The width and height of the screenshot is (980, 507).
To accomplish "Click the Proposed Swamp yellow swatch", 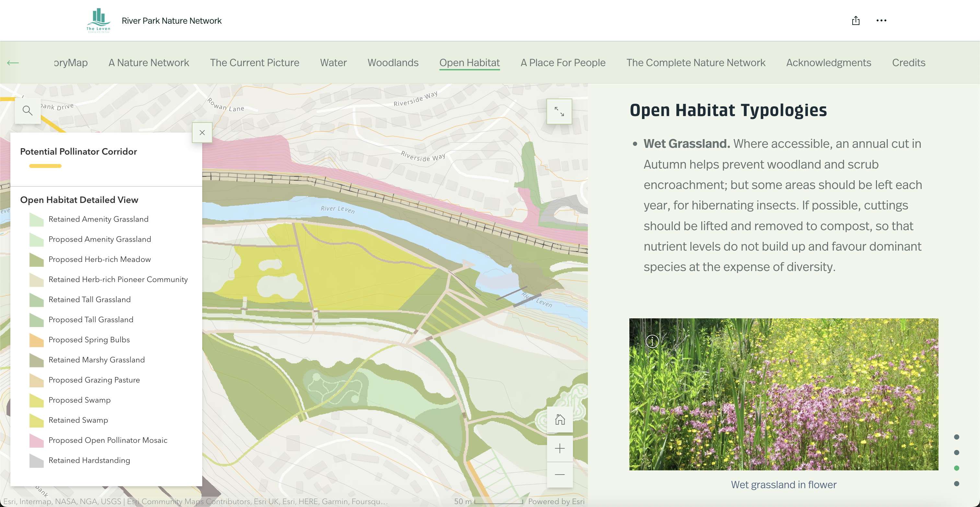I will [x=37, y=400].
